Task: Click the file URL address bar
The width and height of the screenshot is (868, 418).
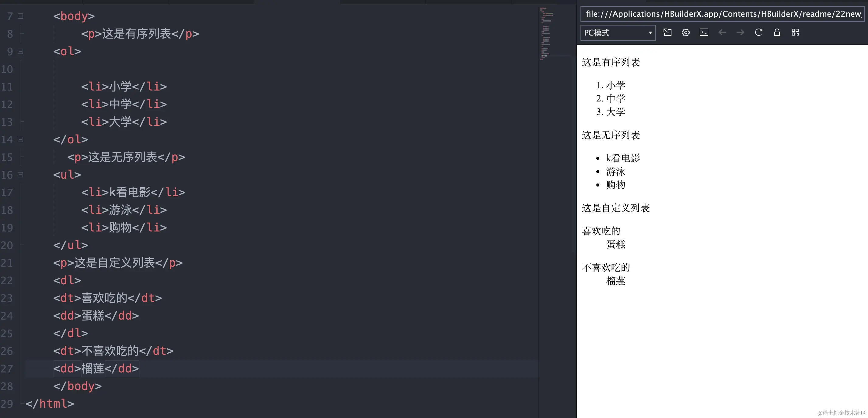Action: 721,14
